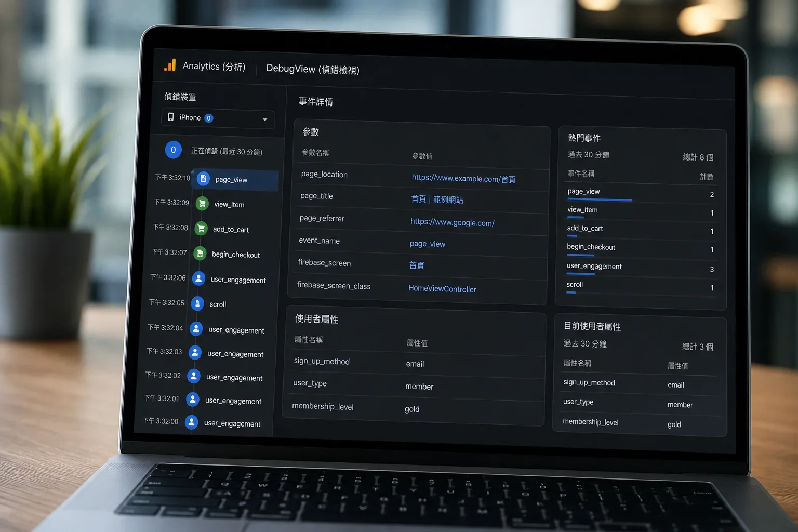Select the user_engagement icon at 3:32:02
Image resolution: width=798 pixels, height=532 pixels.
194,376
